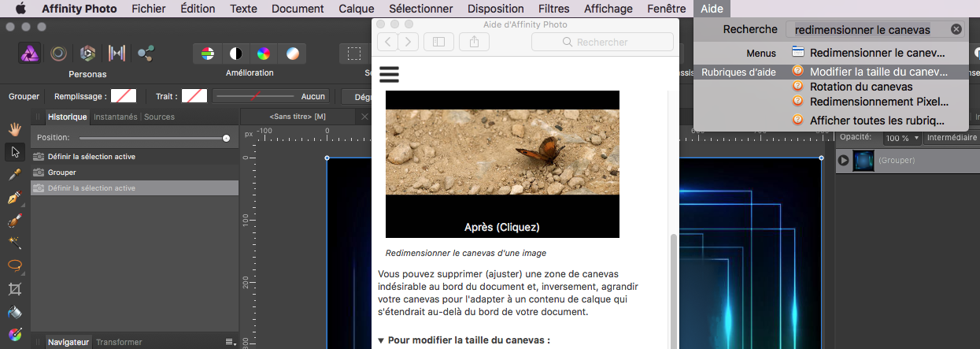The height and width of the screenshot is (349, 980).
Task: Click the Remplissage fill colour swatch
Action: pyautogui.click(x=124, y=96)
